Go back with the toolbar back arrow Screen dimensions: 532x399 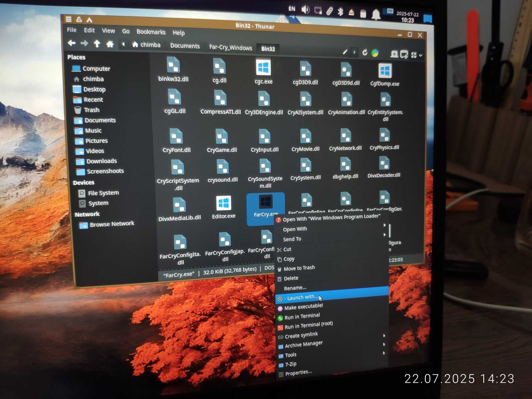(x=71, y=43)
